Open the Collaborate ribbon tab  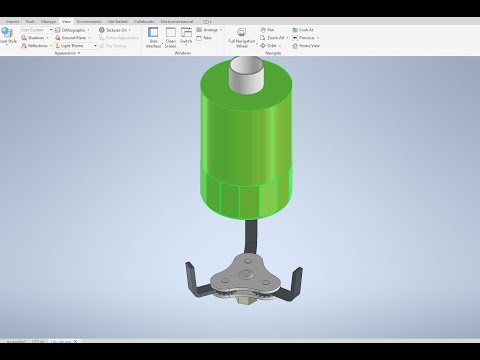click(x=144, y=21)
